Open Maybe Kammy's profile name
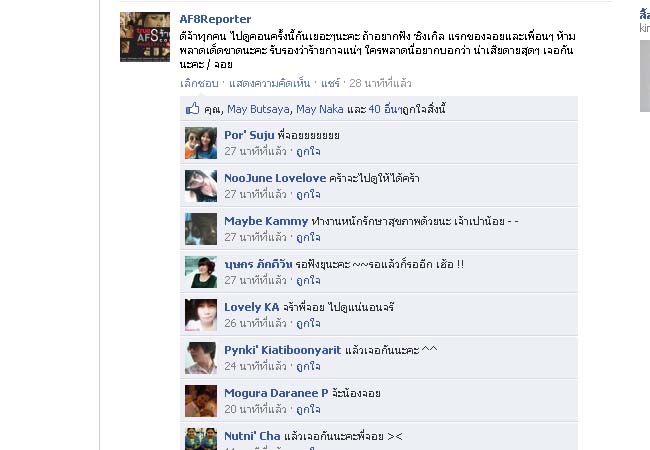 coord(266,221)
